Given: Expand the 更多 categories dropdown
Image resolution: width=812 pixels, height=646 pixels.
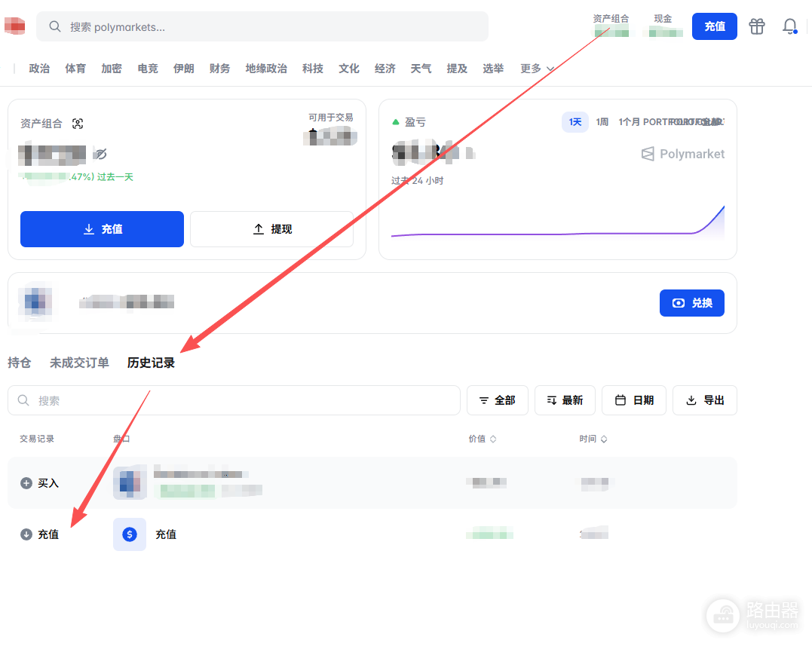Looking at the screenshot, I should pyautogui.click(x=538, y=69).
